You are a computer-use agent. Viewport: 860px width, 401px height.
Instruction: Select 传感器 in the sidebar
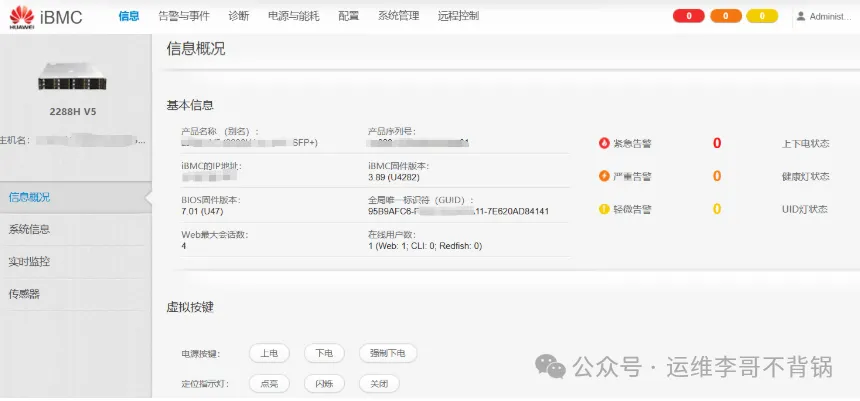click(24, 293)
